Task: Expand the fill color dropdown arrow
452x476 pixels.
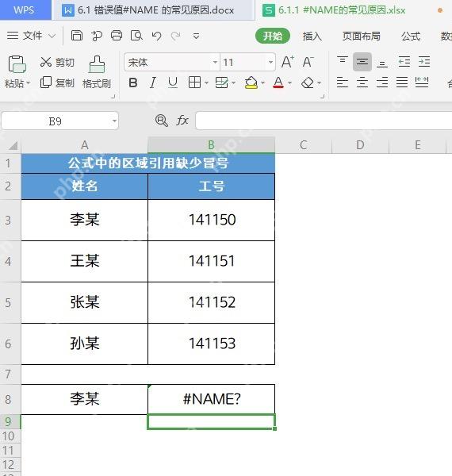Action: [x=262, y=83]
